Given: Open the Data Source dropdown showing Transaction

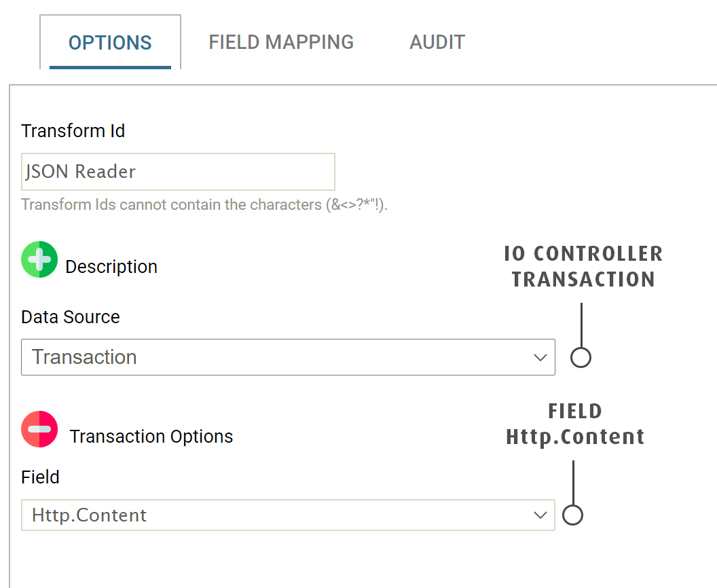Looking at the screenshot, I should point(278,357).
